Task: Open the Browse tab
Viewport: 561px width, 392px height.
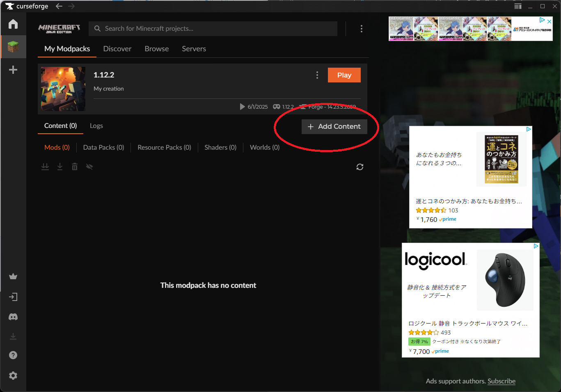Action: tap(157, 49)
